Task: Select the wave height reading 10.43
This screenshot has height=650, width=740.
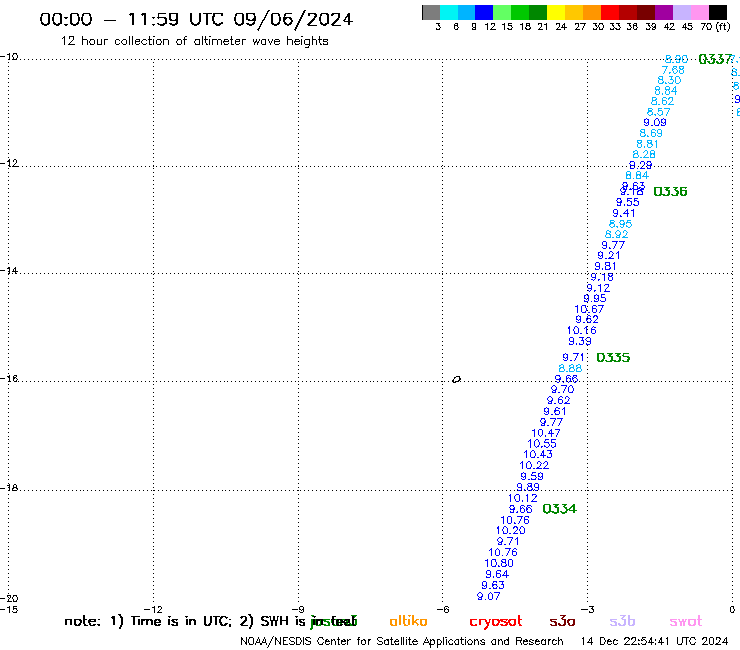Action: pyautogui.click(x=538, y=454)
